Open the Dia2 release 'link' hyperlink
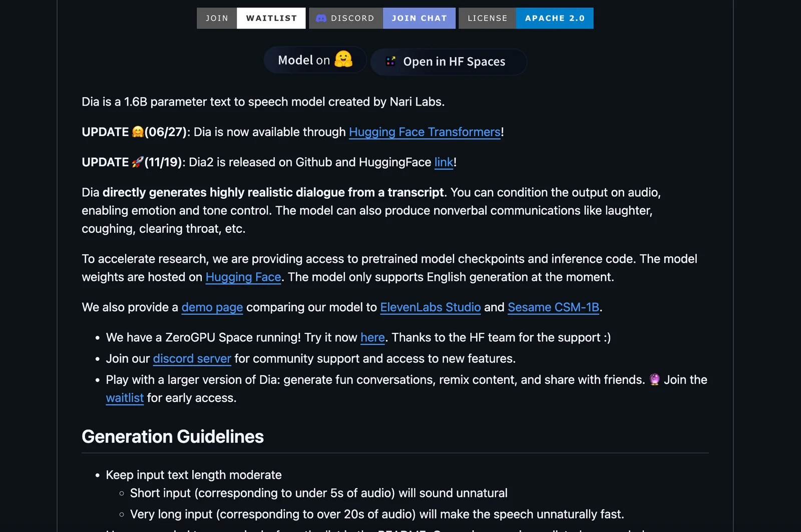The image size is (801, 532). coord(444,162)
